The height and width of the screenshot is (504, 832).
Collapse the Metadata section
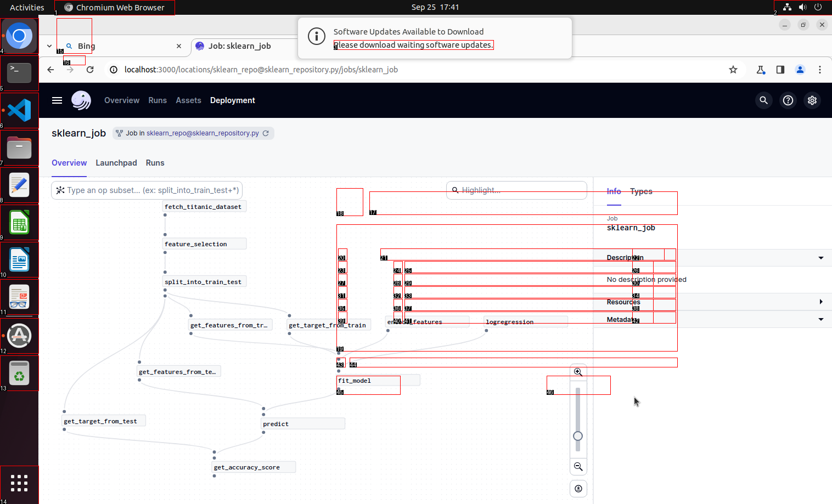coord(821,320)
